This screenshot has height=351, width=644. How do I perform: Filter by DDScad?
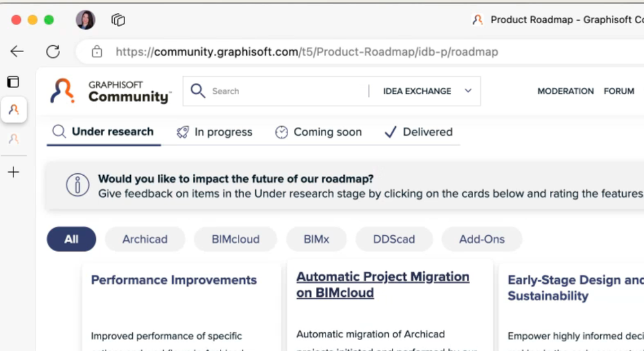coord(394,239)
